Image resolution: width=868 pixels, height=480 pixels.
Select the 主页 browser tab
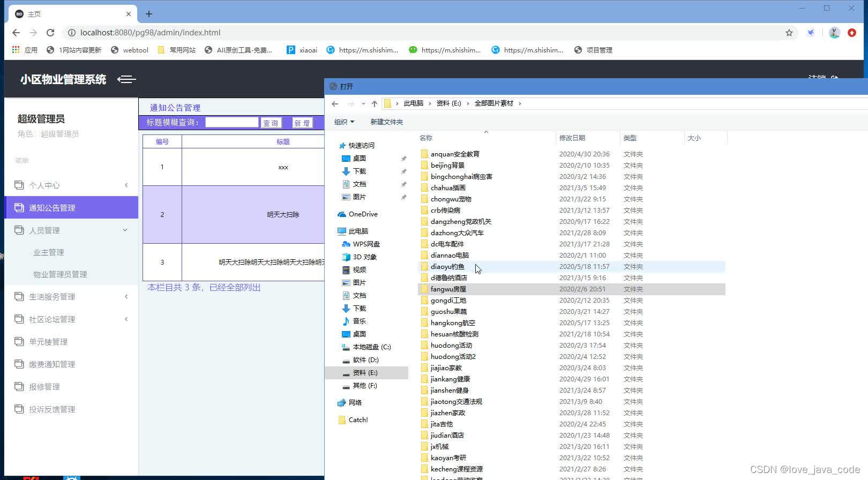click(72, 14)
